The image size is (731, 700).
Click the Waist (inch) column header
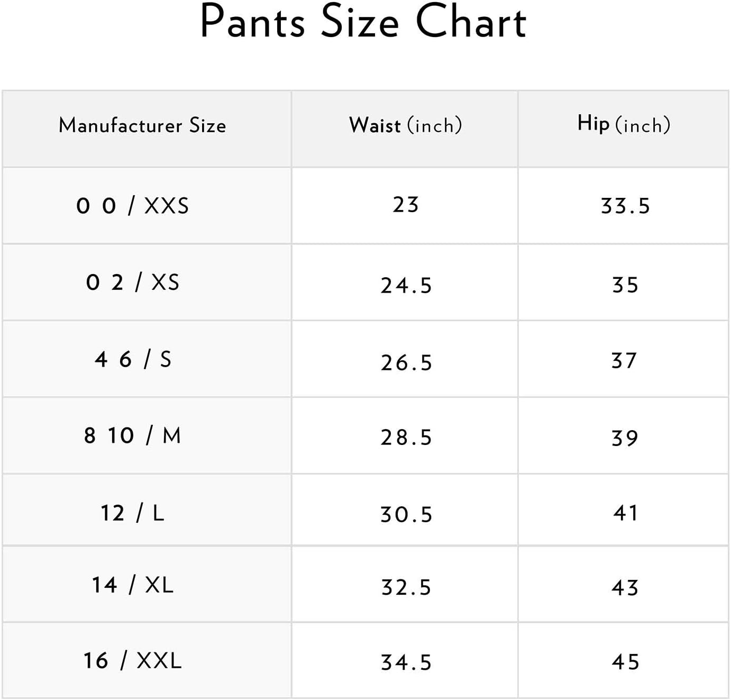(x=405, y=125)
